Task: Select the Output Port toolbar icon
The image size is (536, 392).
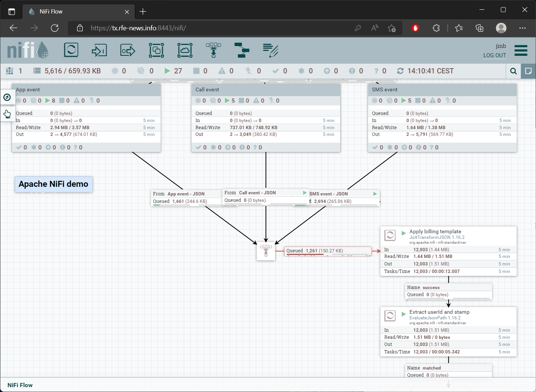Action: tap(128, 50)
